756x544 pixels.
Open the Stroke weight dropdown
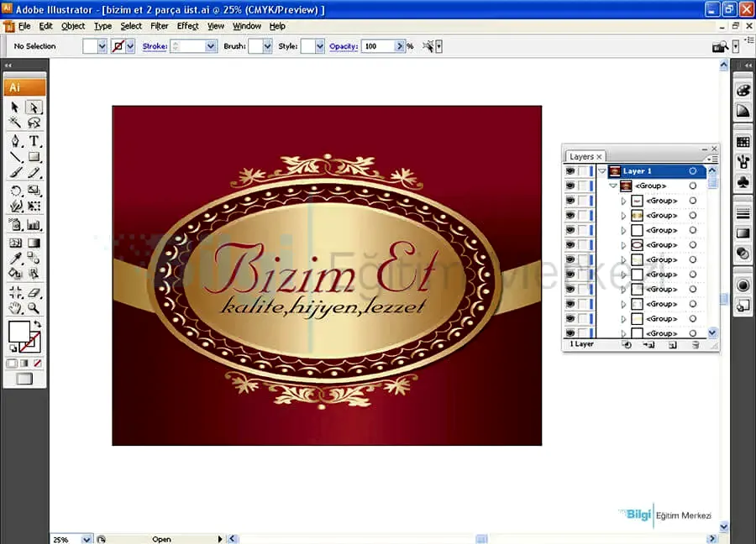pos(210,46)
